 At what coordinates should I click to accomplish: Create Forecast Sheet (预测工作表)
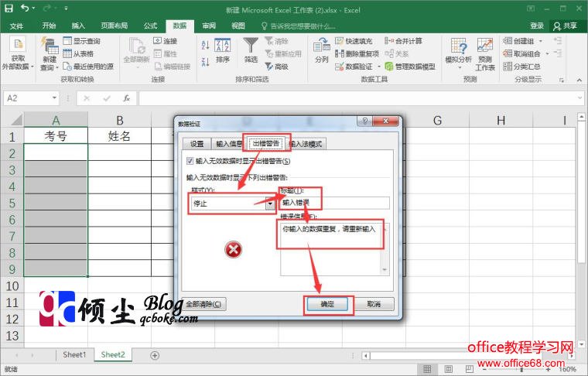[485, 54]
